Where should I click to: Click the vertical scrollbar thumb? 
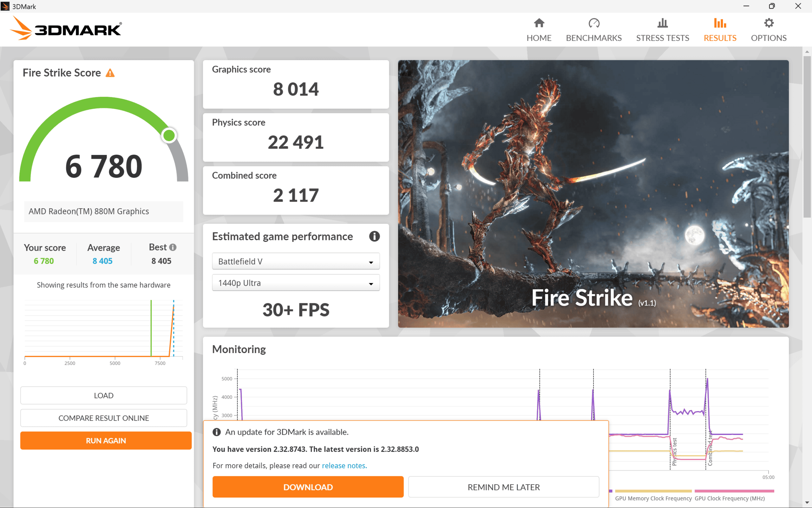(807, 137)
